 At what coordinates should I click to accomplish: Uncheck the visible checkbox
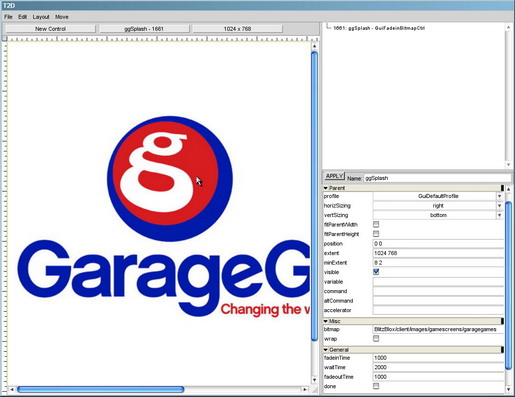tap(376, 272)
